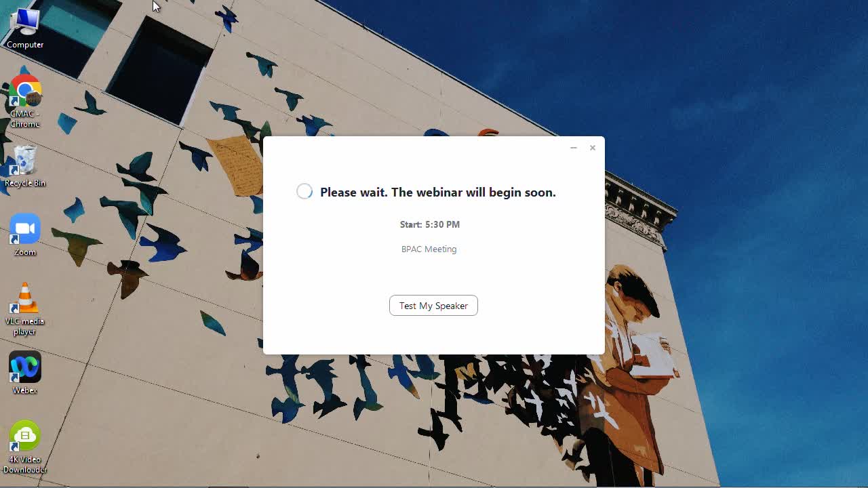
Task: Select the Webex shortcut icon image
Action: [x=25, y=367]
